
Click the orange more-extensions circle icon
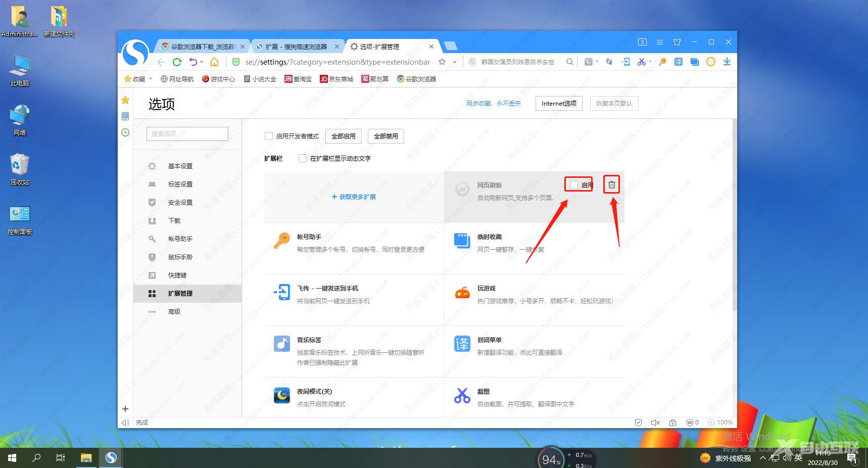point(711,62)
